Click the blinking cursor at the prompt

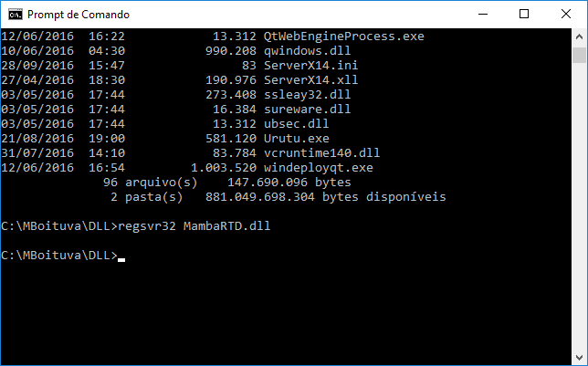tap(121, 259)
